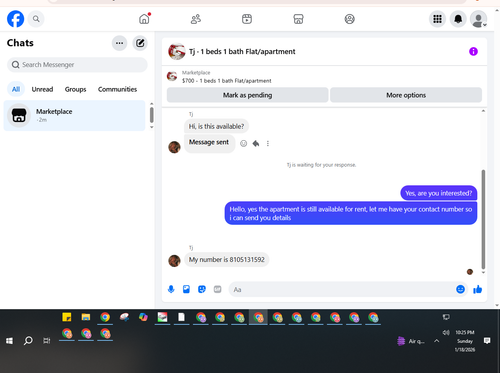Viewport: 500px width, 373px height.
Task: Open the nine-dot Menu grid icon
Action: 437,19
